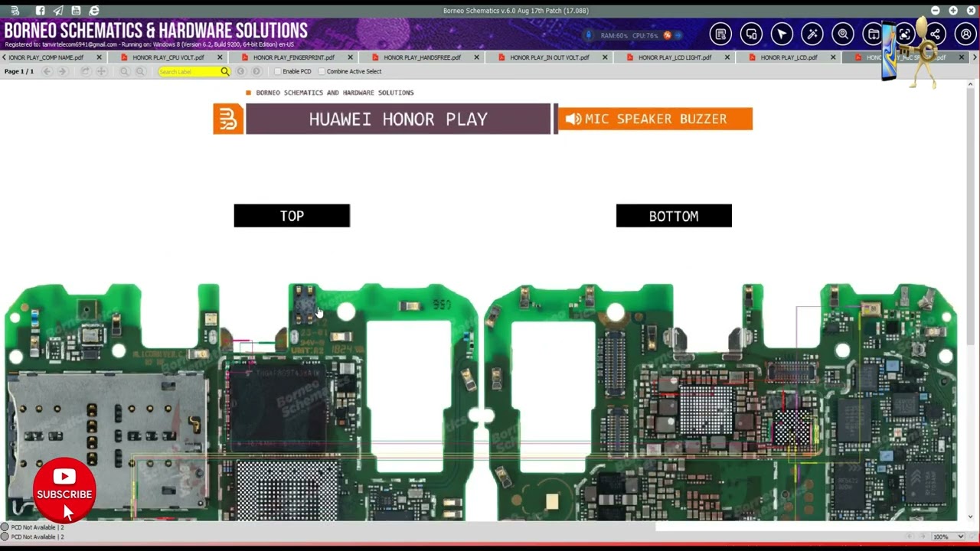Click the share icon near top right
The image size is (980, 551).
934,34
